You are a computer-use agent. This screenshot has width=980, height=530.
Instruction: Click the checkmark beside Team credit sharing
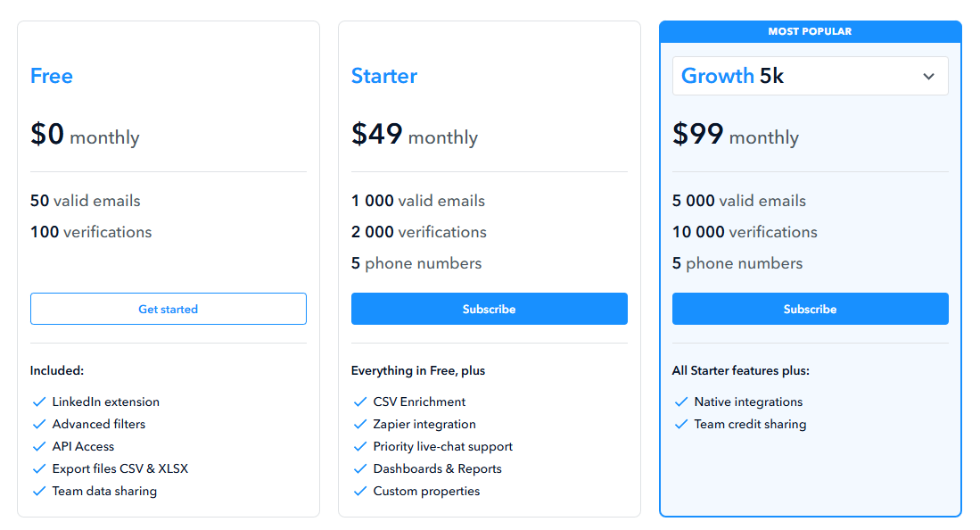click(681, 424)
